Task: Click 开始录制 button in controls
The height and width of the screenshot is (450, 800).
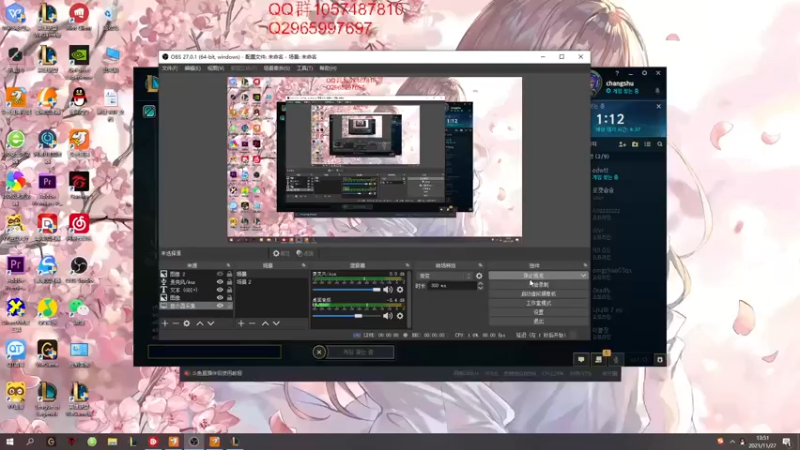Action: coord(538,285)
